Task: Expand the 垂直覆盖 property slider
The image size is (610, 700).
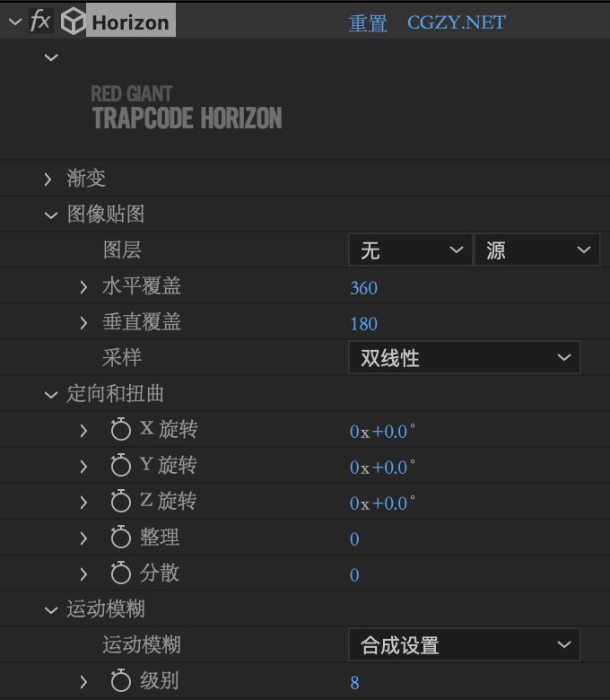Action: click(84, 323)
